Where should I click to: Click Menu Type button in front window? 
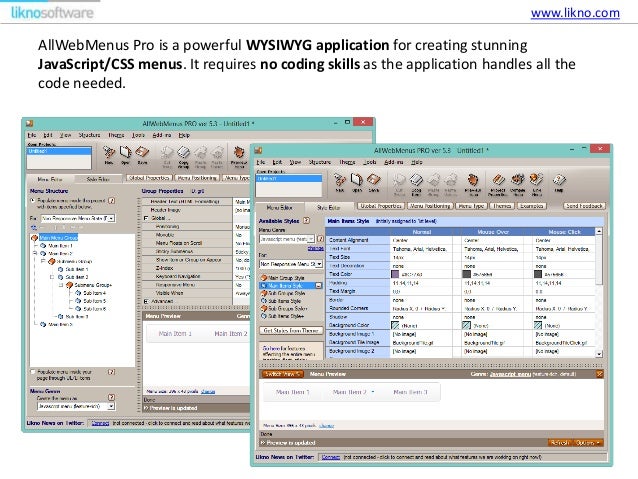click(471, 206)
